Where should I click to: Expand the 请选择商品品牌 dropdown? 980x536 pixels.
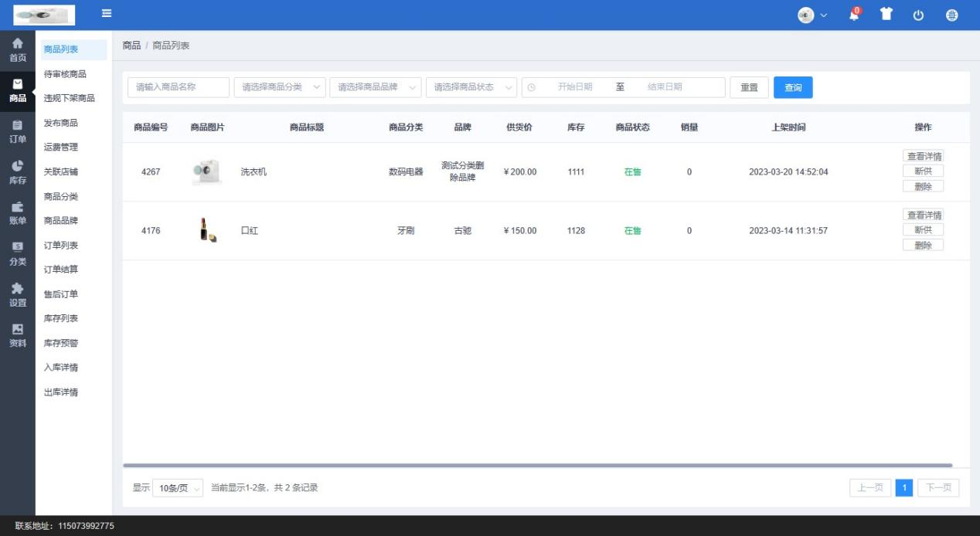376,87
